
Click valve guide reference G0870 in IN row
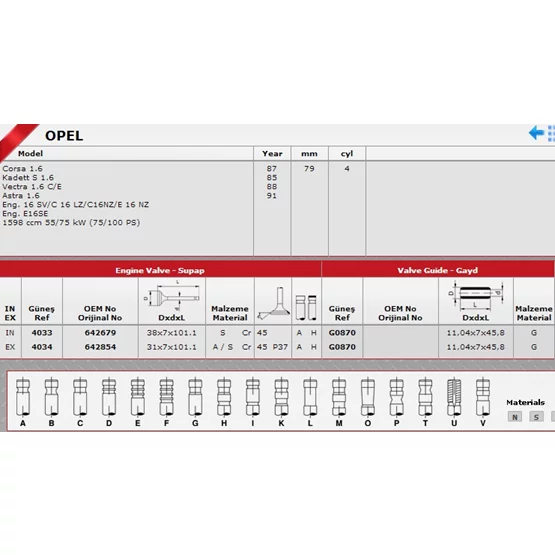pyautogui.click(x=342, y=333)
